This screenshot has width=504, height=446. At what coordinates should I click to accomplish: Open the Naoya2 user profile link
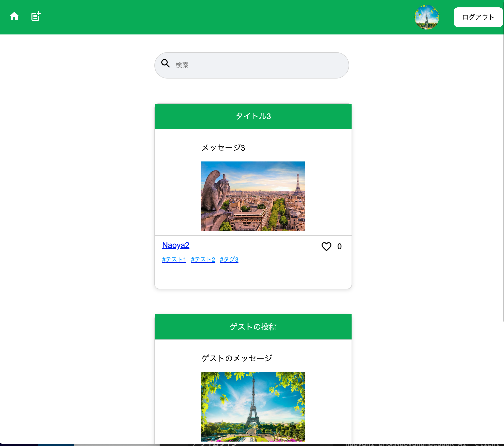point(176,245)
